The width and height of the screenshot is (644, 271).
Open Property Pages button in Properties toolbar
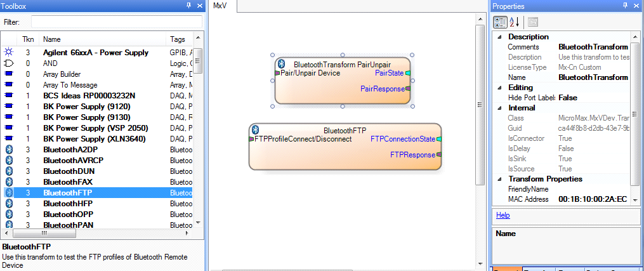pos(533,22)
